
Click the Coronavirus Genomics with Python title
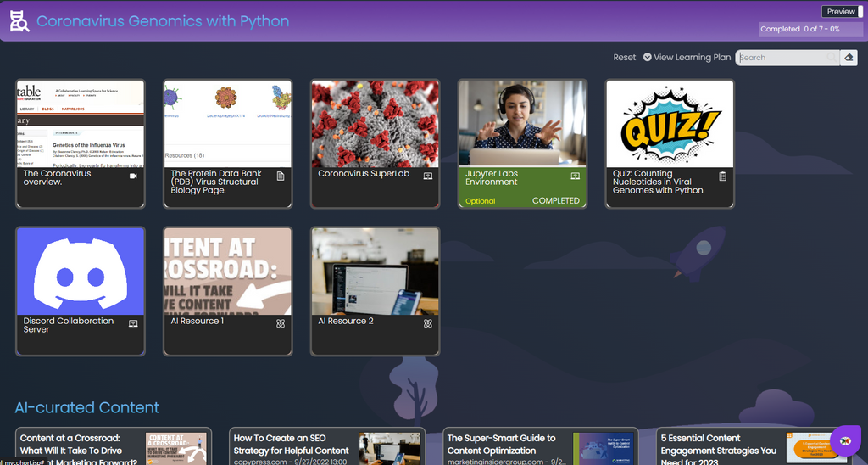163,21
